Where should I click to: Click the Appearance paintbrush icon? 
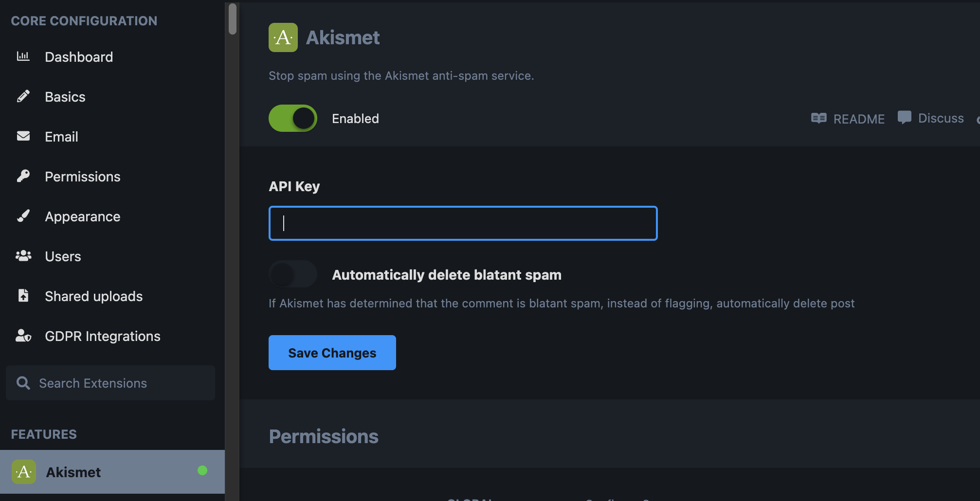click(x=23, y=216)
